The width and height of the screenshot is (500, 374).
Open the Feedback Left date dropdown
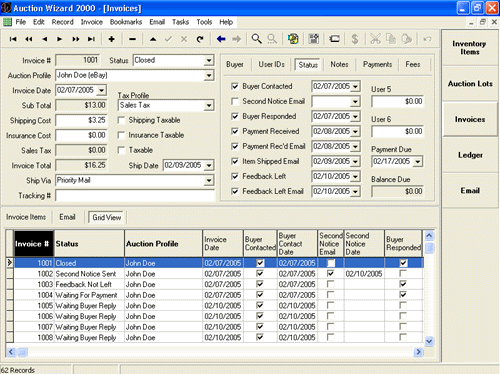[x=356, y=177]
